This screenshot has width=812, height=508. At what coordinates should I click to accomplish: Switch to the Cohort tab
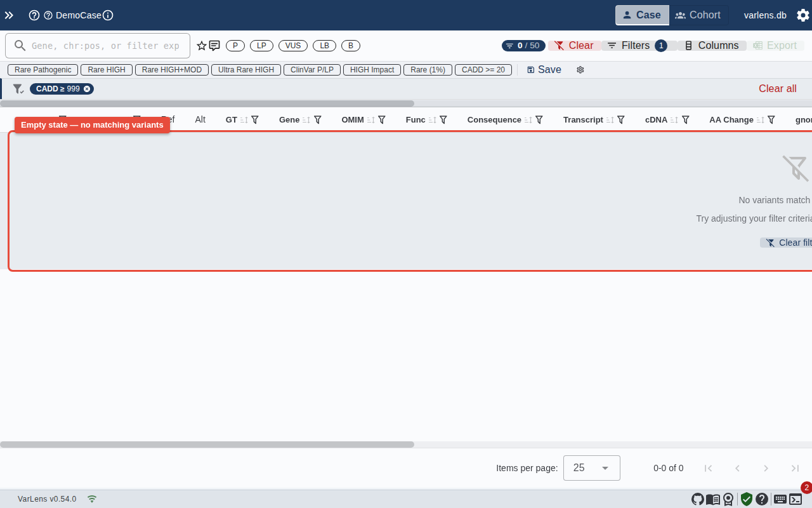(x=698, y=15)
